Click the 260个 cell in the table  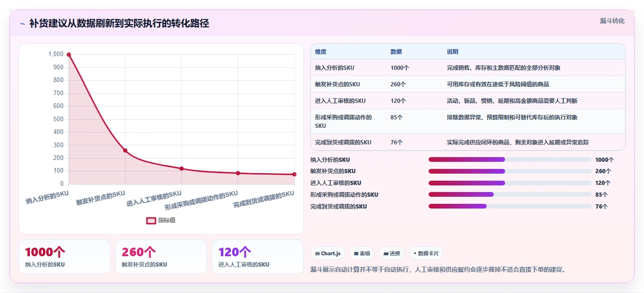tap(398, 84)
